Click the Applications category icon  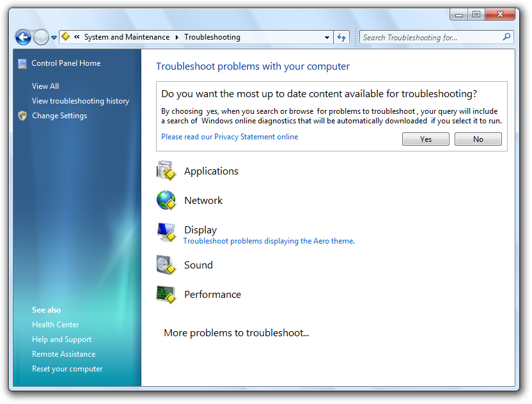(x=166, y=171)
